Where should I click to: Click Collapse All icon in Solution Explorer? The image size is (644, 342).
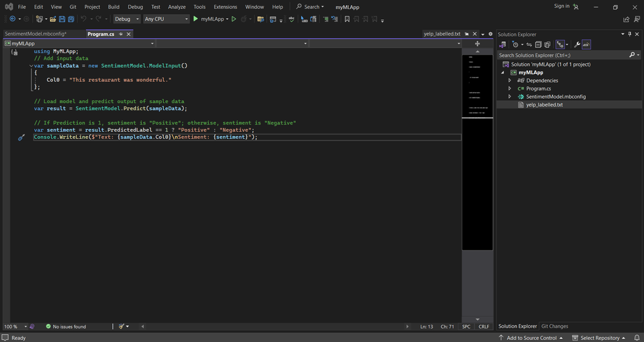tap(538, 45)
